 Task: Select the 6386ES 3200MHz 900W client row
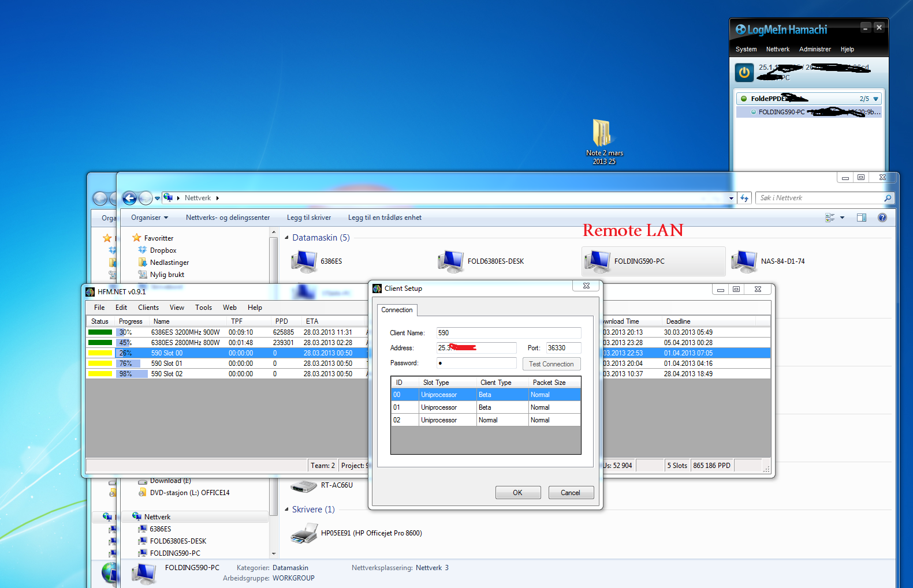[227, 332]
